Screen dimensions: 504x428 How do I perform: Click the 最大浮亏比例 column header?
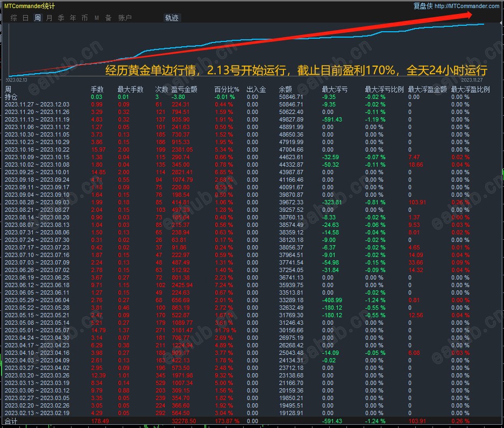tap(384, 89)
